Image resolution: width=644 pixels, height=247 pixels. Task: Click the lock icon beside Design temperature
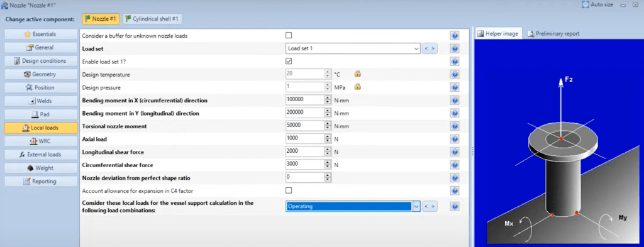(357, 74)
